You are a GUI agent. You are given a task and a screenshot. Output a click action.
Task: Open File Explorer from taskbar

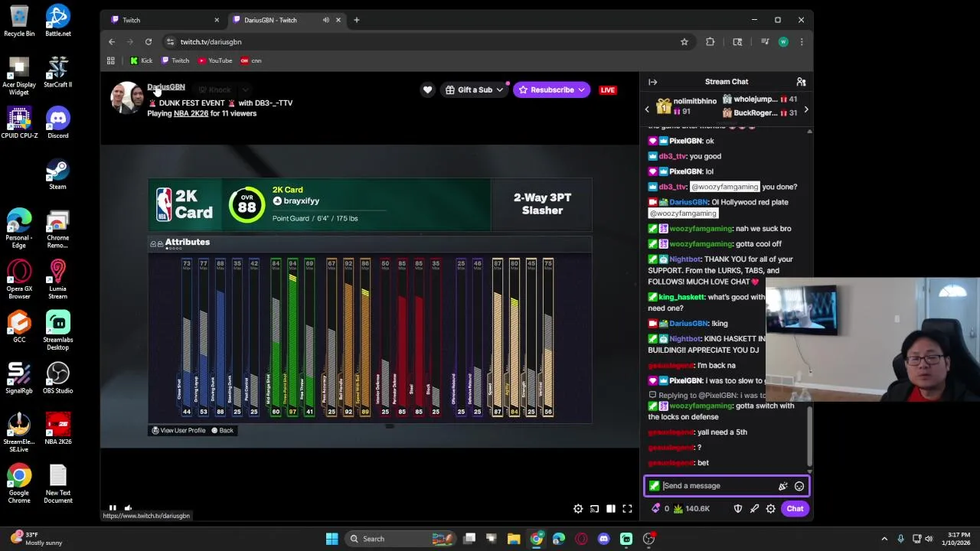514,539
